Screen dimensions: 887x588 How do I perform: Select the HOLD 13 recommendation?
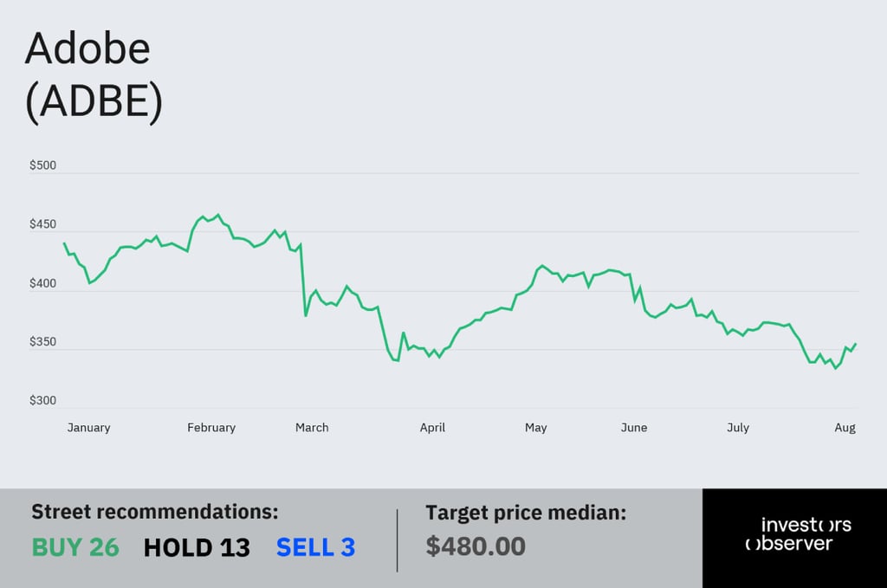(x=197, y=547)
